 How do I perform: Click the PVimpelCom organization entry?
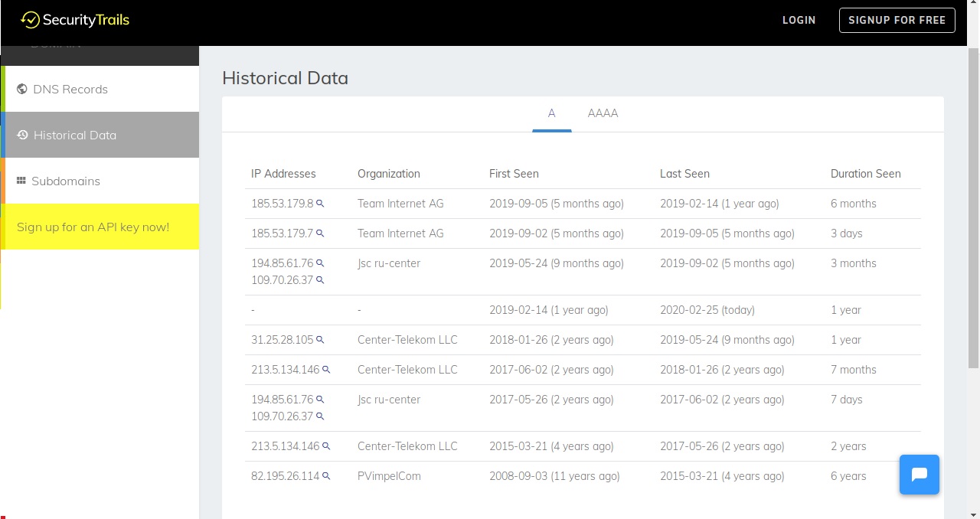389,476
